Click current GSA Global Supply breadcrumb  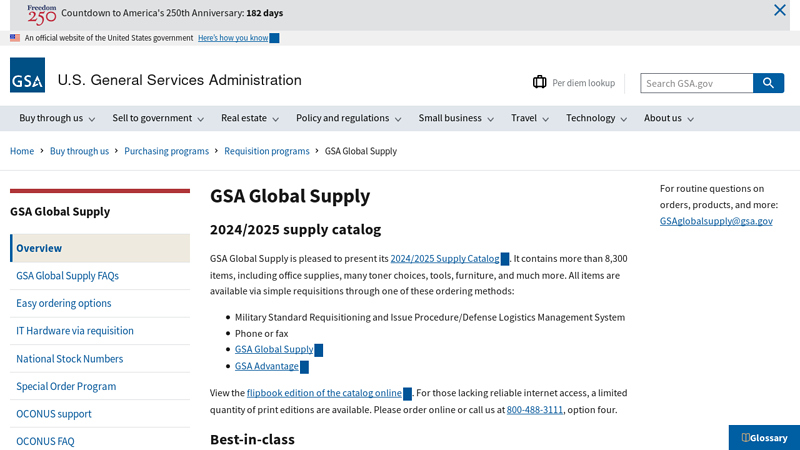click(x=361, y=151)
